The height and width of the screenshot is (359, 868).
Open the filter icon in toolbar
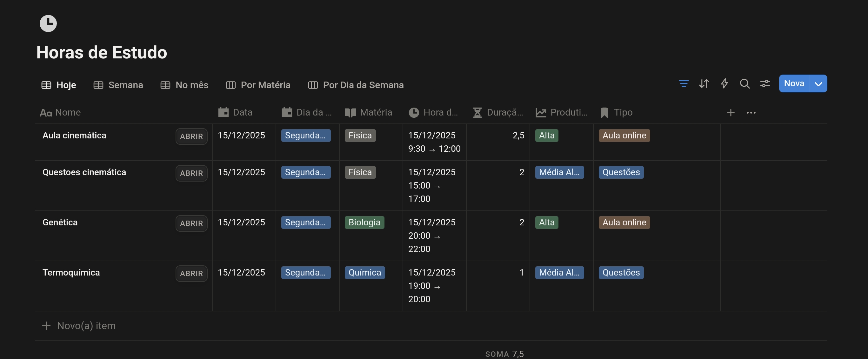683,83
